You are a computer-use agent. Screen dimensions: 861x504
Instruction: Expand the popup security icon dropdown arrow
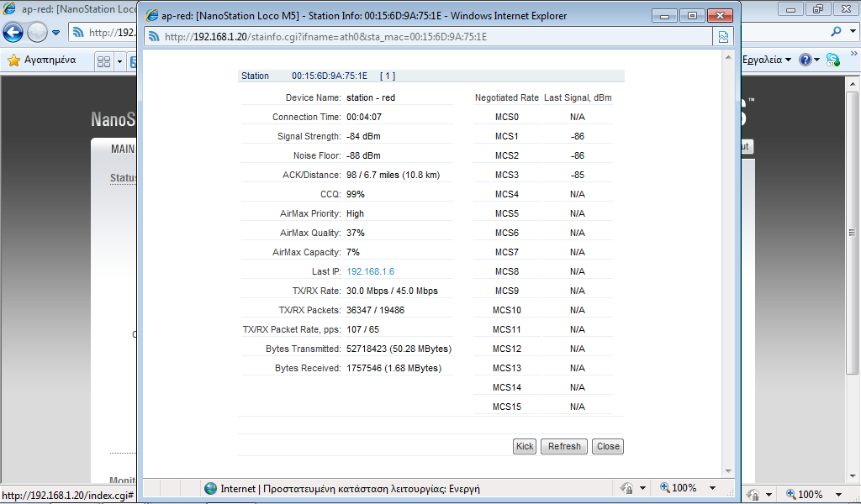(x=642, y=487)
